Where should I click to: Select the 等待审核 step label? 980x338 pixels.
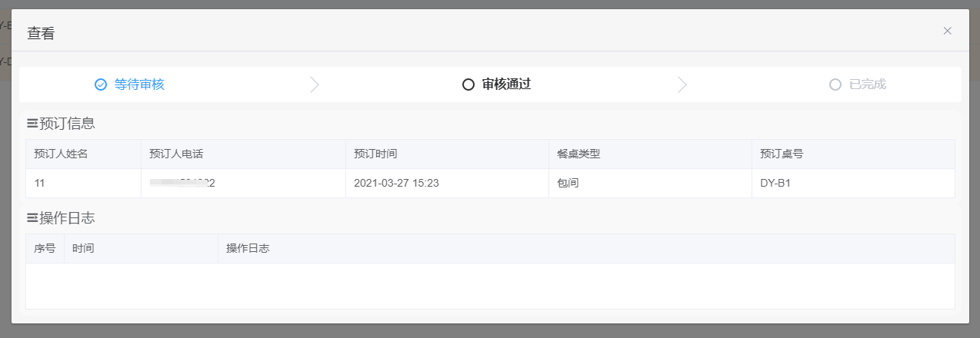click(x=139, y=84)
